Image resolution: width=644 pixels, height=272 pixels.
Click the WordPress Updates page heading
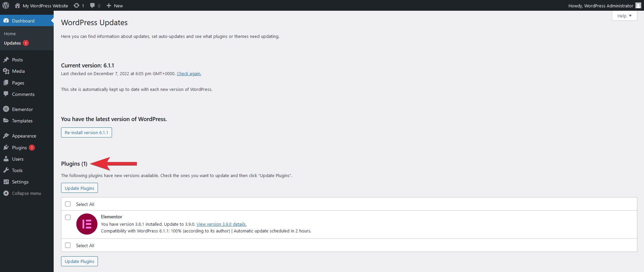click(94, 22)
